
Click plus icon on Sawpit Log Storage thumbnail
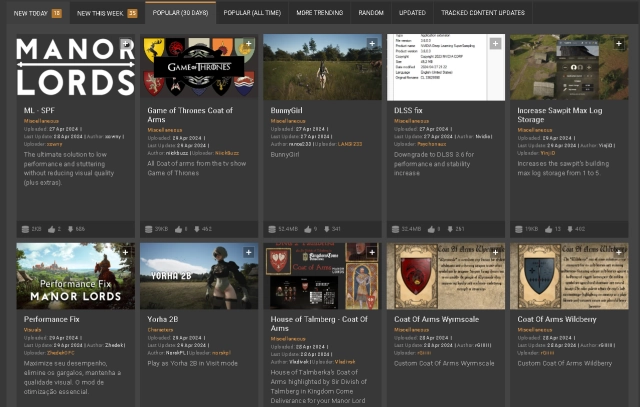coord(619,44)
